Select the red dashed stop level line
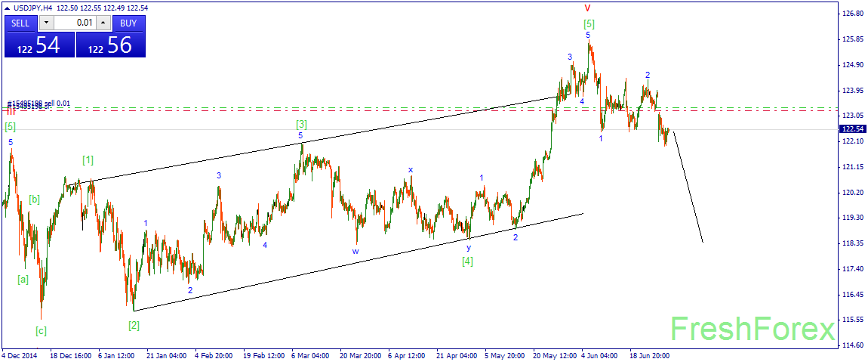The image size is (868, 362). click(420, 111)
